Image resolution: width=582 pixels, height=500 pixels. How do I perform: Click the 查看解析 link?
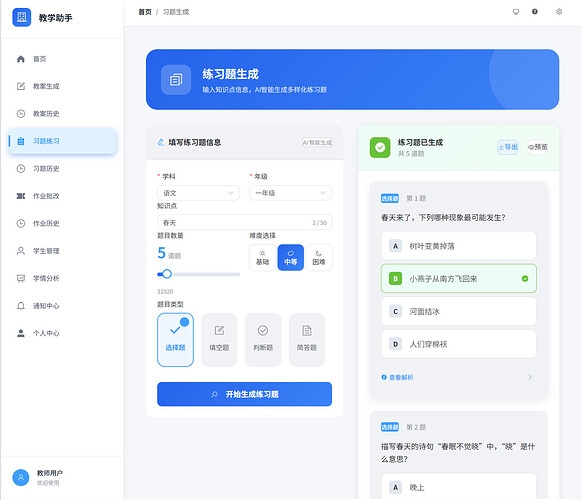401,377
